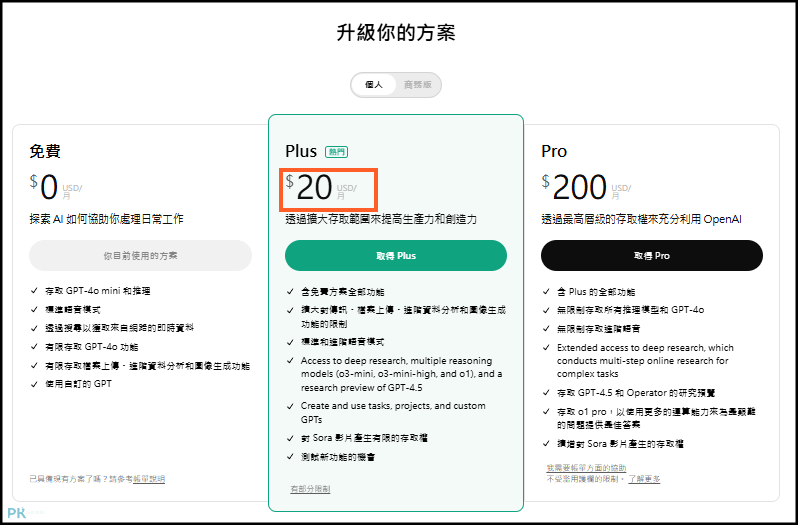
Task: Open the 了解更多 link in Pro card
Action: [x=644, y=479]
